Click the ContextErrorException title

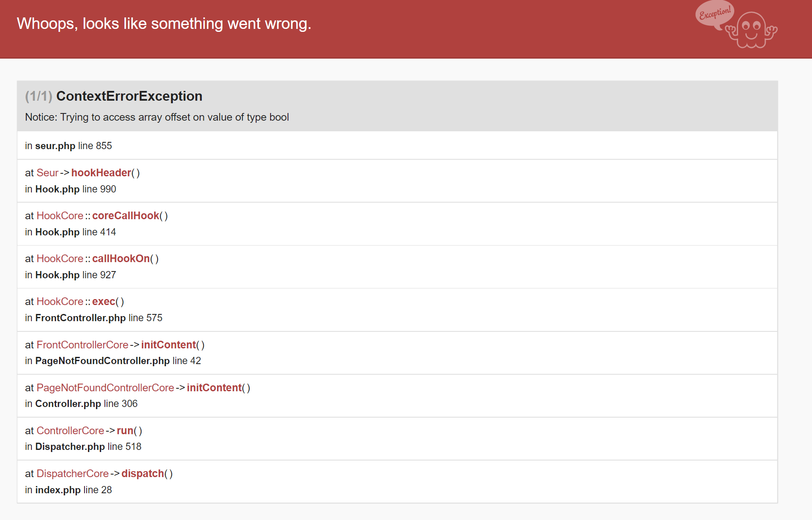(129, 96)
